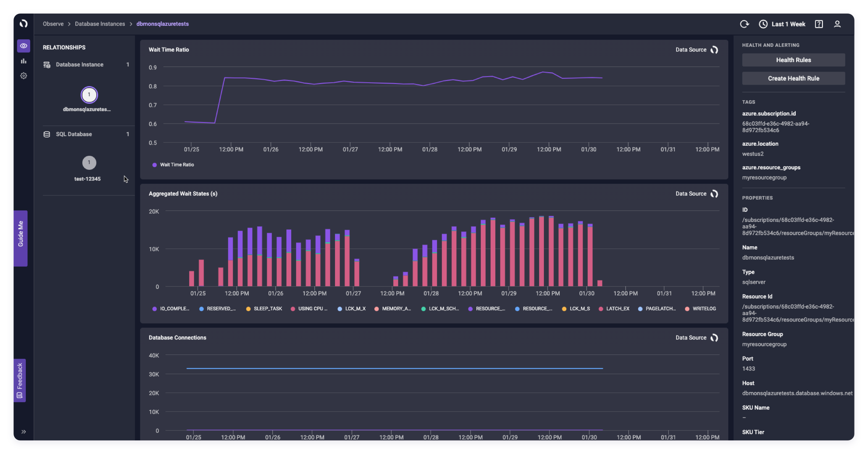Viewport: 868px width, 454px height.
Task: Click the IO_COMPLE legend color swatch
Action: (x=154, y=309)
